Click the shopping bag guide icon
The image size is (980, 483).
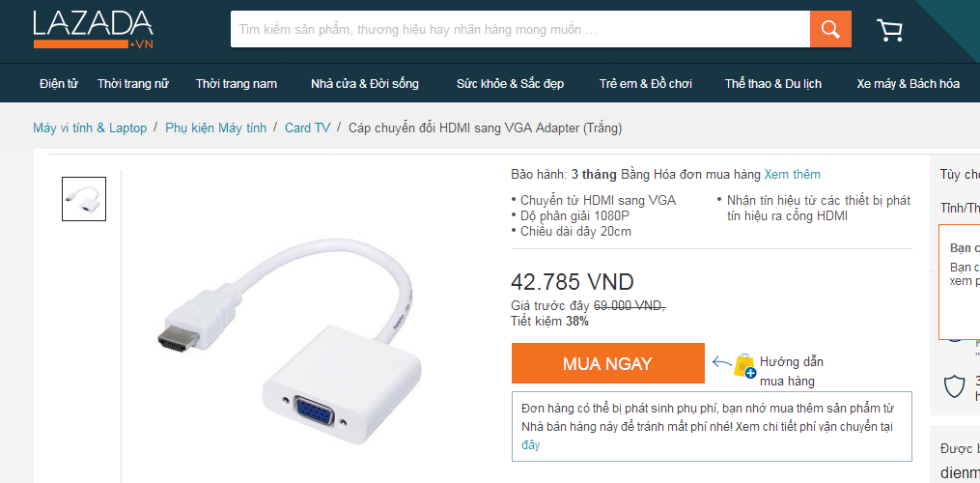coord(744,366)
